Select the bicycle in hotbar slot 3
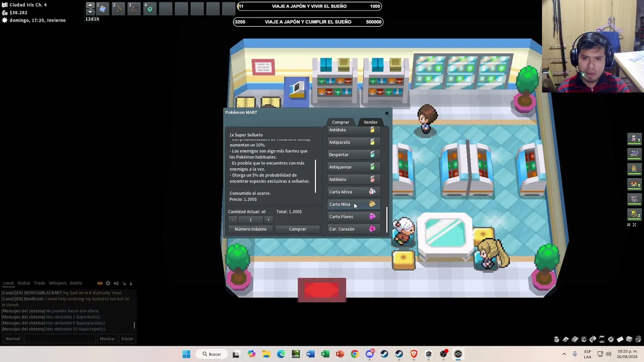Screen dimensions: 644x362 click(x=134, y=8)
